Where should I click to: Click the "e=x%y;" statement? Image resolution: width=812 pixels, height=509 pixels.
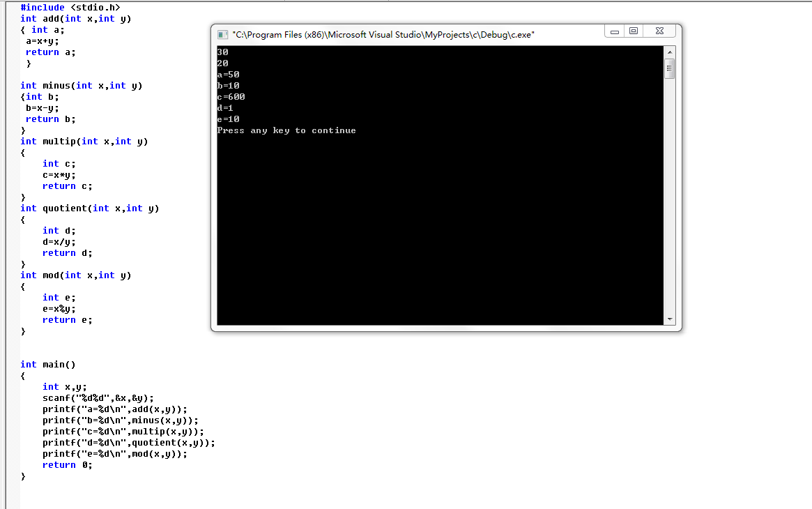59,309
